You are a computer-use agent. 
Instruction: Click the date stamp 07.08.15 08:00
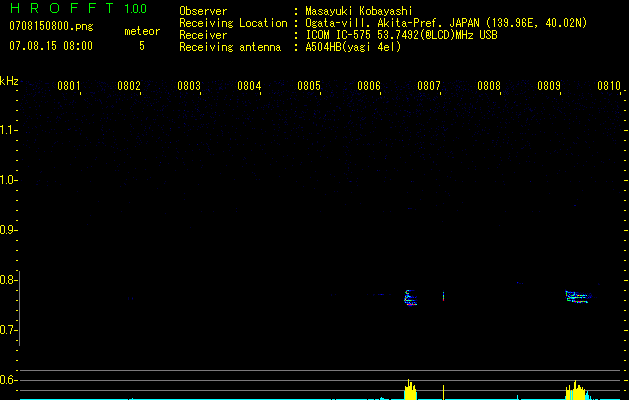pos(51,46)
